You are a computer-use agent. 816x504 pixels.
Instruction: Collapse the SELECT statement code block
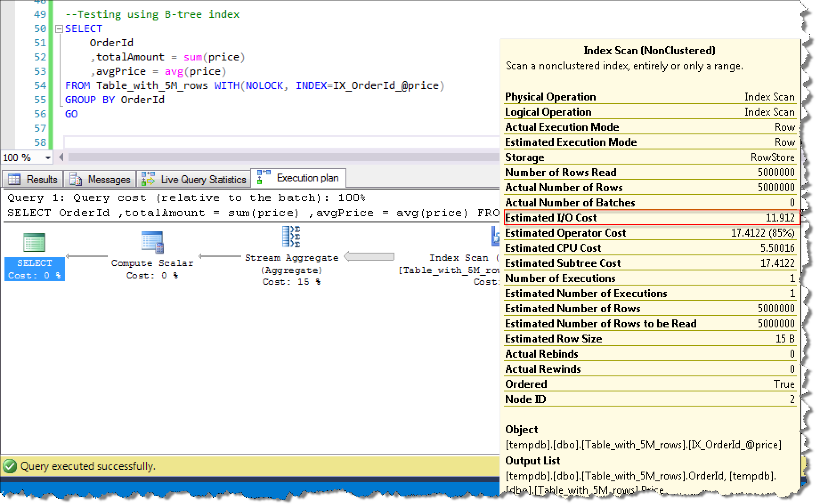coord(59,29)
